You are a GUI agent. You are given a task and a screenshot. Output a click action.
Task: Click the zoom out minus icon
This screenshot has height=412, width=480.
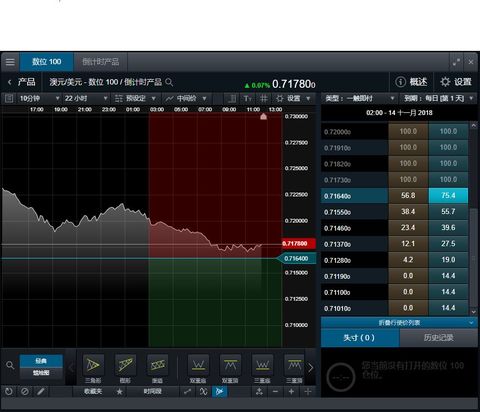pos(275,391)
